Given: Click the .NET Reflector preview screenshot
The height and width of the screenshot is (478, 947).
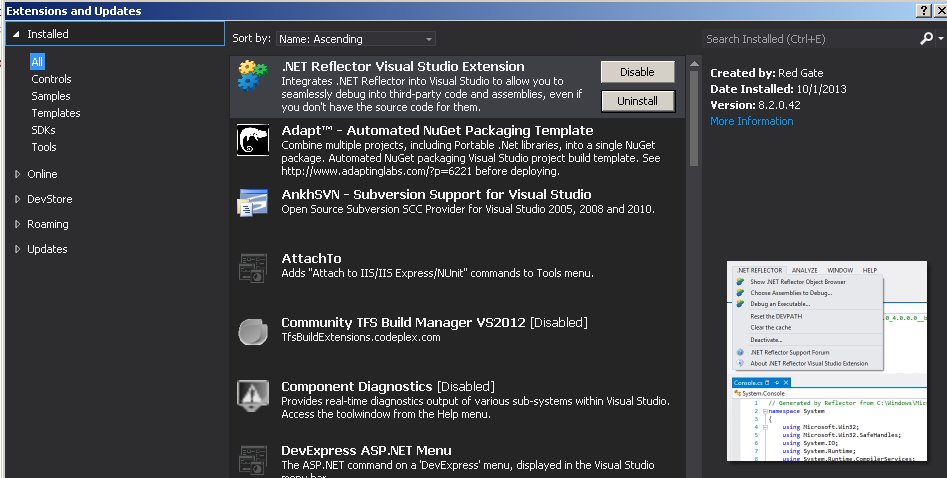Looking at the screenshot, I should [827, 361].
